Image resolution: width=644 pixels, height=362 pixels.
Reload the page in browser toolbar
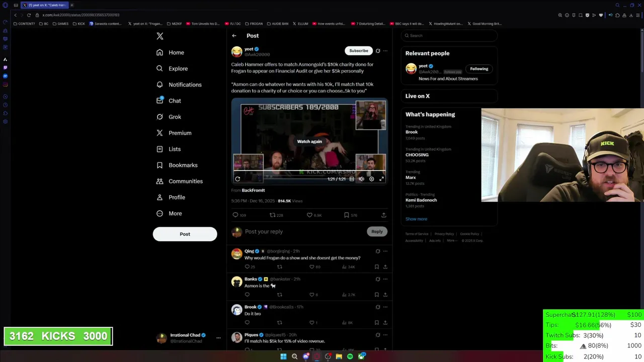29,15
